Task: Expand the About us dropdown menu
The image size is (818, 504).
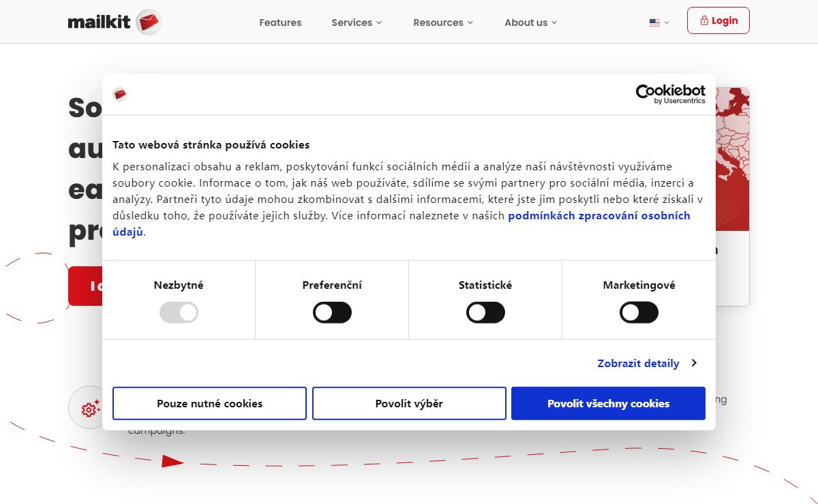Action: click(531, 22)
